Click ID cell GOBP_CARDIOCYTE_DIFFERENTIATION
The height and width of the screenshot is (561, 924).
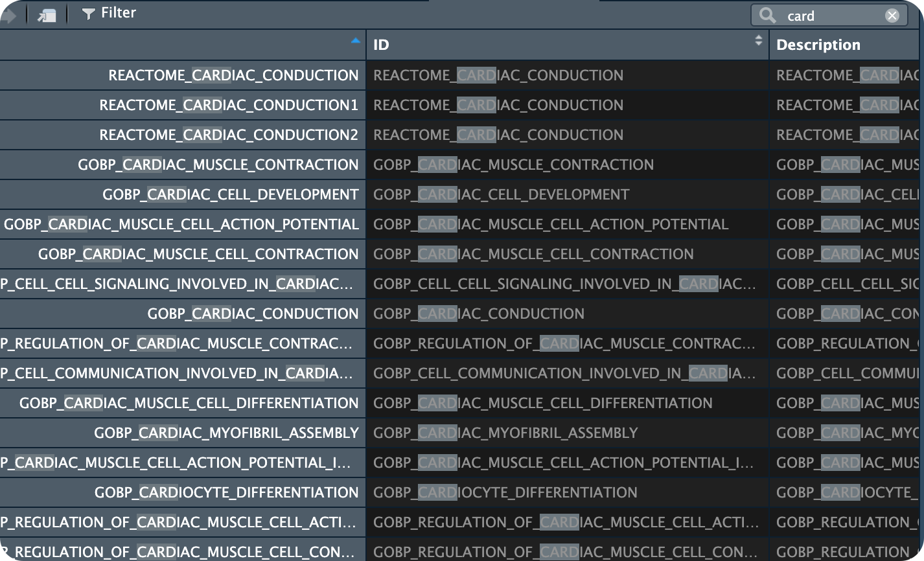pos(568,492)
